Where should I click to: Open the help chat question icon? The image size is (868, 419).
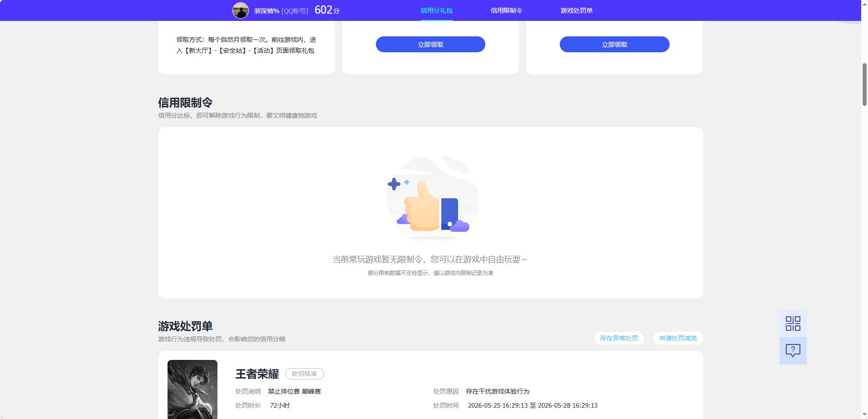[793, 350]
